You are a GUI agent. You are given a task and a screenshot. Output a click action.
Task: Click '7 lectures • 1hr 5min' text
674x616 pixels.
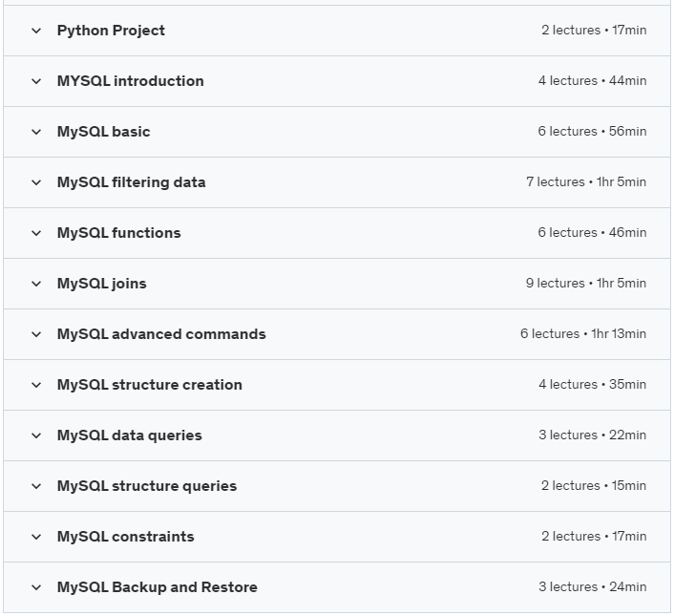586,182
